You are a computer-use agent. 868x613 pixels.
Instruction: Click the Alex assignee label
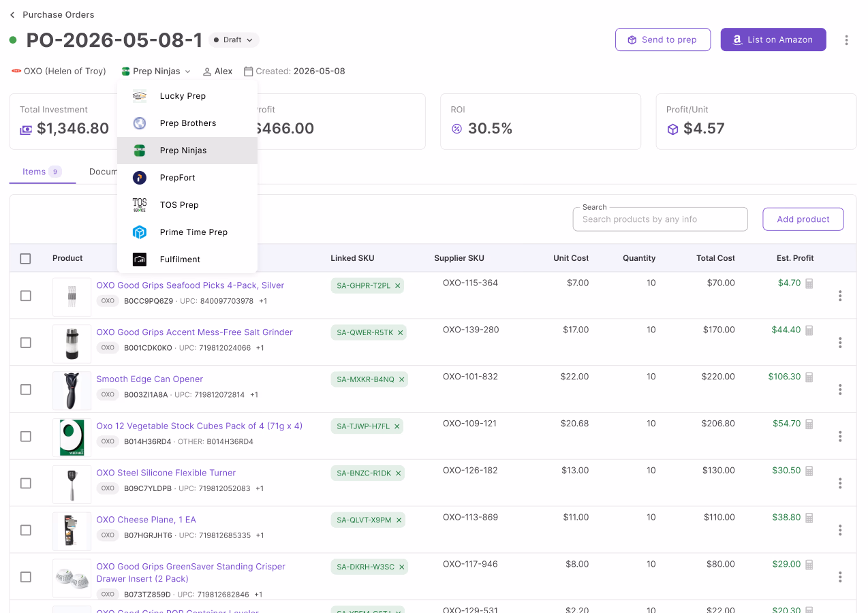[218, 72]
